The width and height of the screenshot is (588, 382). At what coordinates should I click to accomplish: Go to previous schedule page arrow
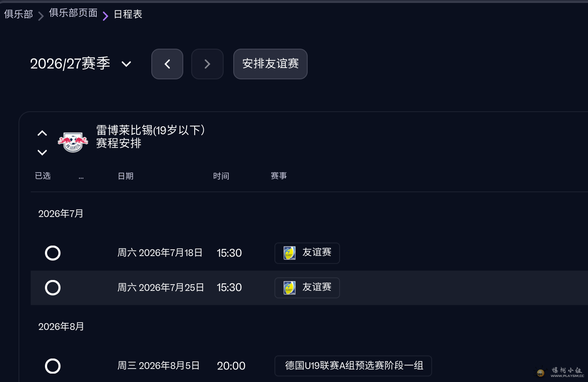click(x=167, y=64)
